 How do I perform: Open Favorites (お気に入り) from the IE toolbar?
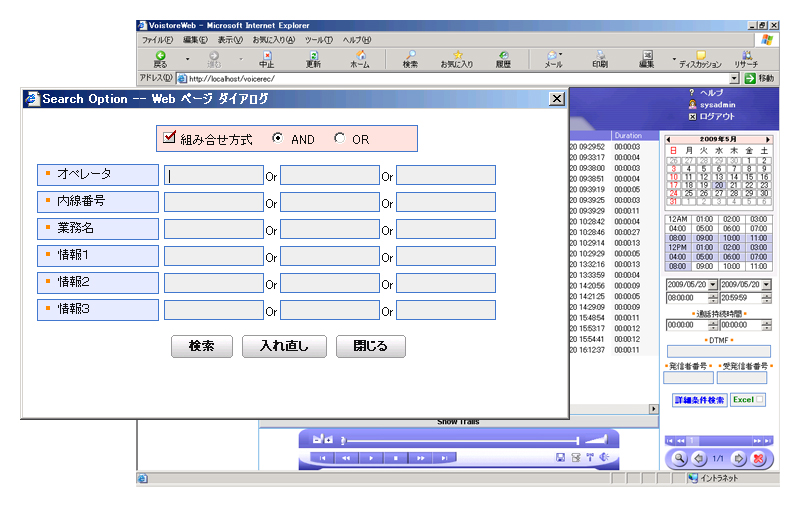[x=457, y=58]
